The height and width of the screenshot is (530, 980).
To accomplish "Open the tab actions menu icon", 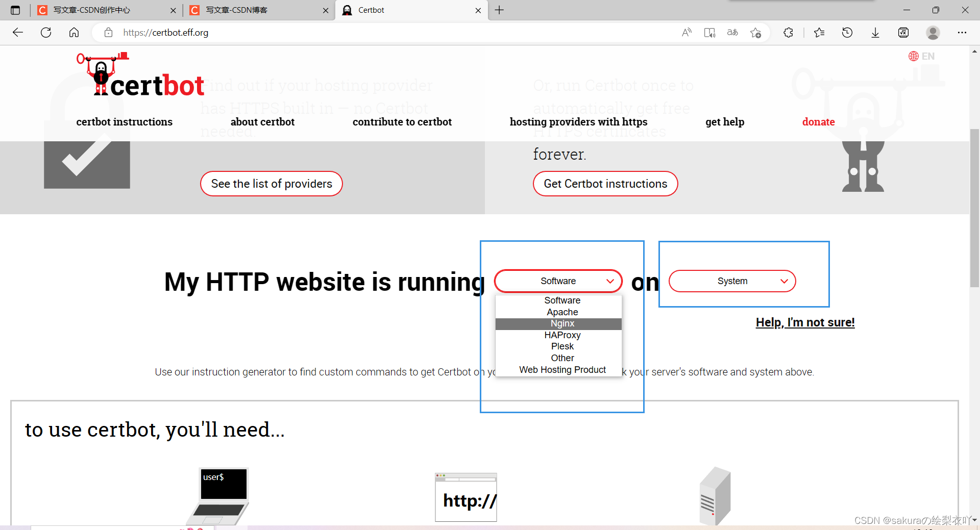I will [x=15, y=10].
